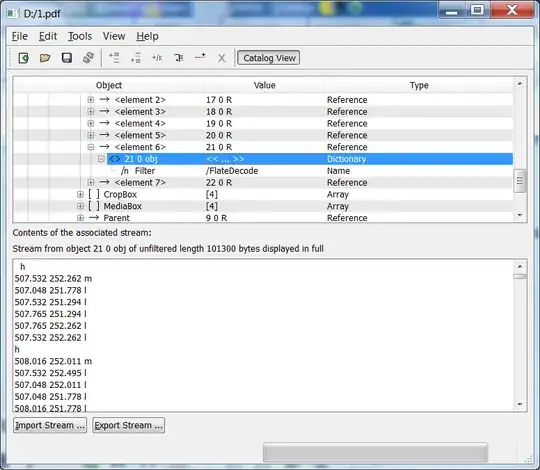Click the Object column header
The height and width of the screenshot is (470, 540).
(109, 85)
